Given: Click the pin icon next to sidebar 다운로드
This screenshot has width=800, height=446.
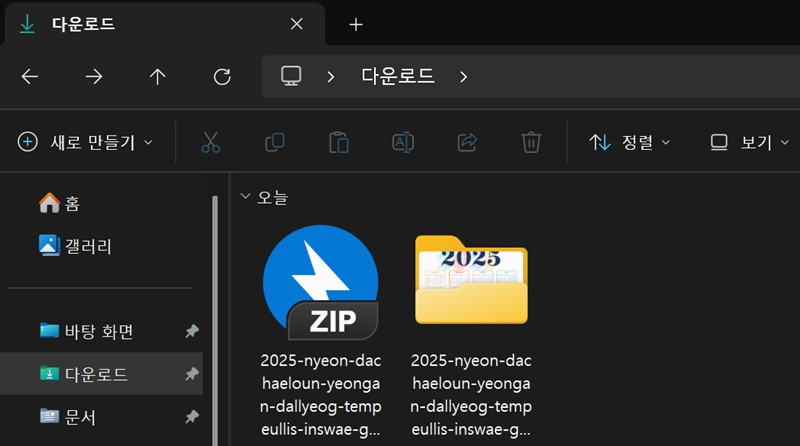Looking at the screenshot, I should [192, 374].
